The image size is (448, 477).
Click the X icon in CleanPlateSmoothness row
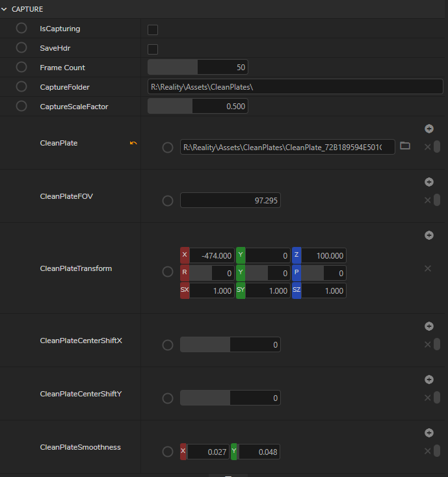427,451
